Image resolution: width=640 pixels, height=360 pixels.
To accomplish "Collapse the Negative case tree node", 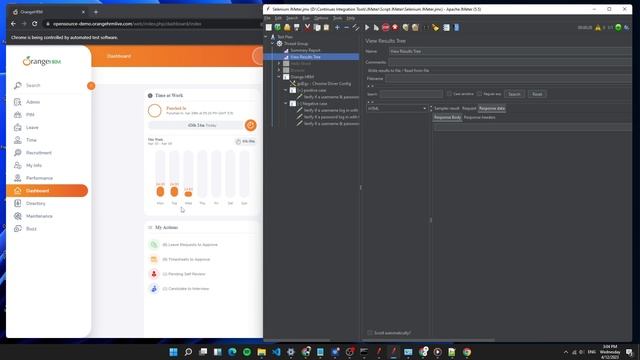I will [x=286, y=104].
